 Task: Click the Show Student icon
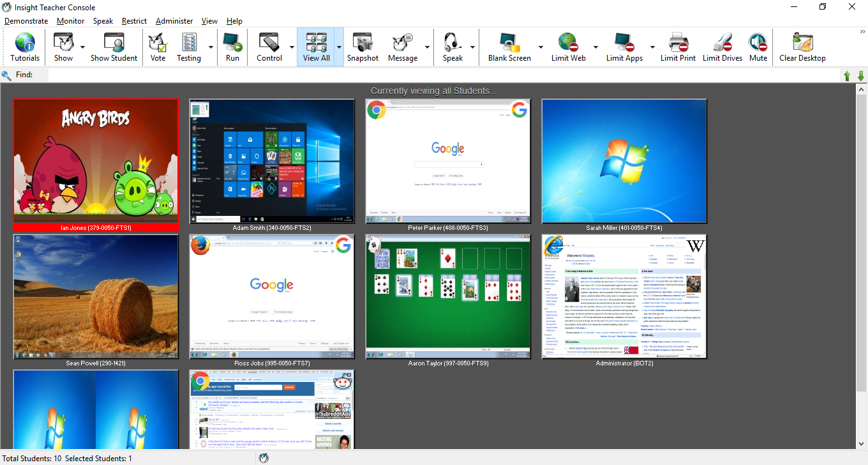click(114, 47)
